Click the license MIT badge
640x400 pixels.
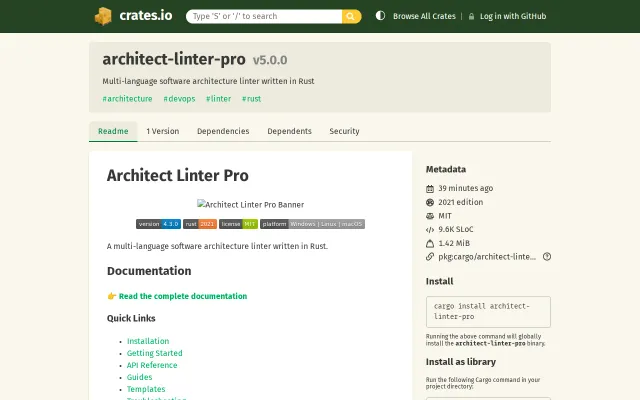[x=238, y=224]
